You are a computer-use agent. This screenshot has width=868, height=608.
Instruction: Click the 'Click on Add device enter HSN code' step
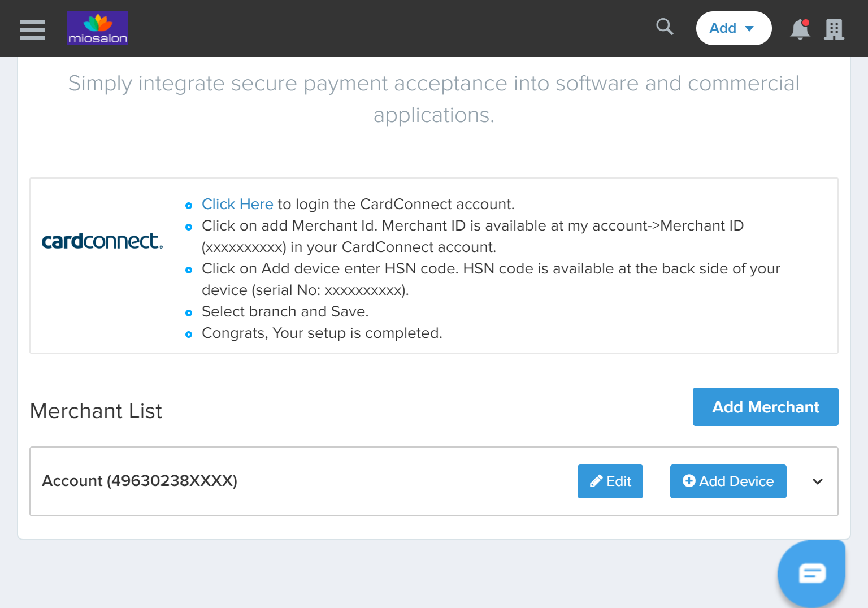click(491, 279)
